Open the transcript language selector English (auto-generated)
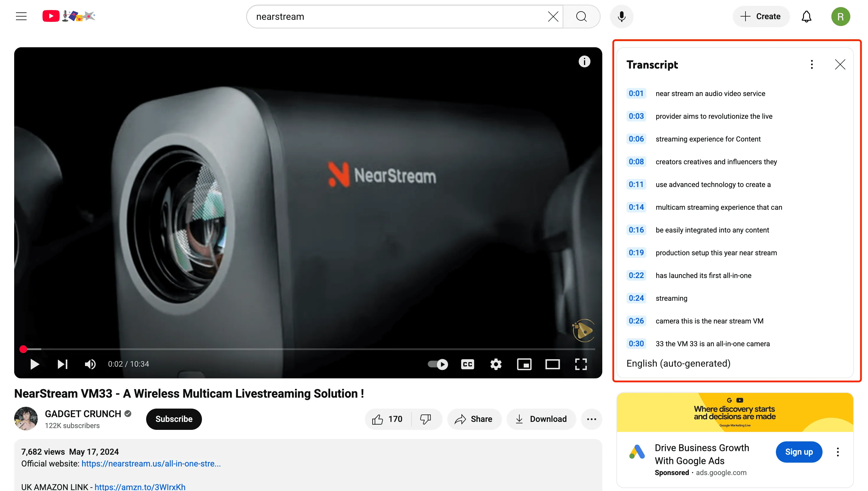This screenshot has height=491, width=868. click(x=678, y=364)
